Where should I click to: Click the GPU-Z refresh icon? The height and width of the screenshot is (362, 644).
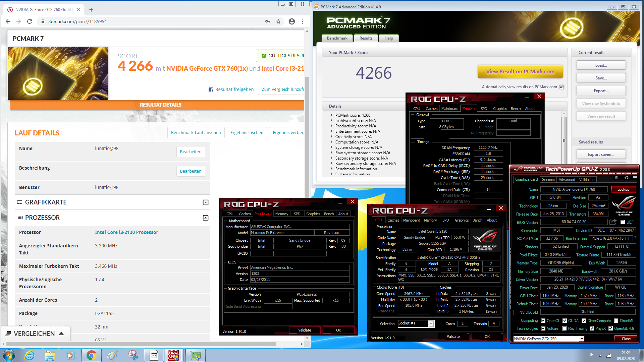[626, 178]
